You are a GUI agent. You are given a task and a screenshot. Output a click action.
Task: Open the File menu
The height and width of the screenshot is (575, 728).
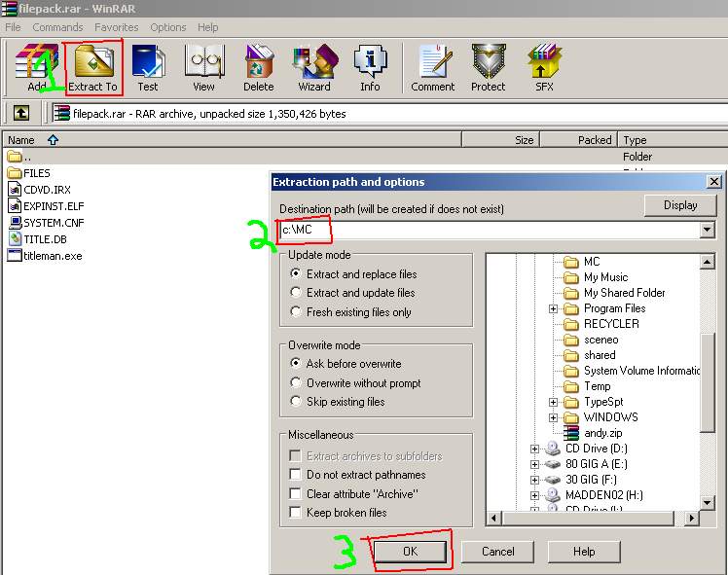click(13, 27)
